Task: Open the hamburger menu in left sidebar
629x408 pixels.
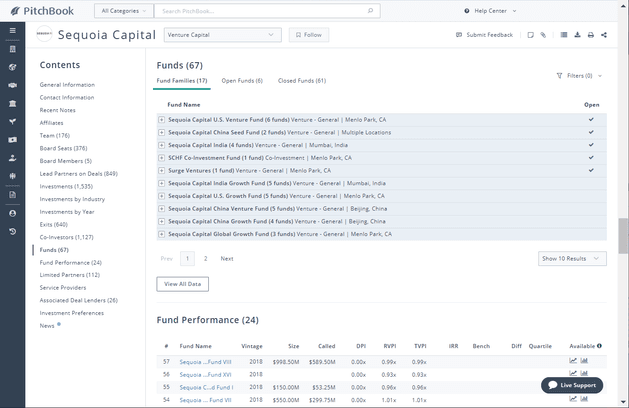Action: 12,31
